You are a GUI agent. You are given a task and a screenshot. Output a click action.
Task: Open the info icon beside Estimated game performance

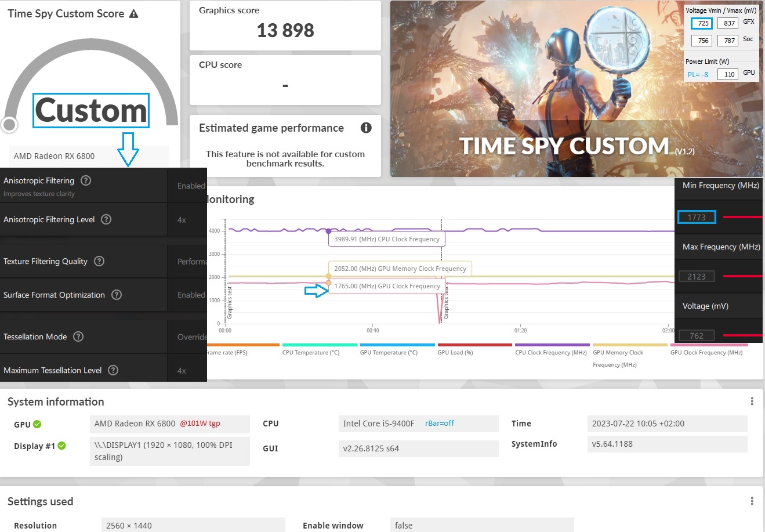point(366,128)
